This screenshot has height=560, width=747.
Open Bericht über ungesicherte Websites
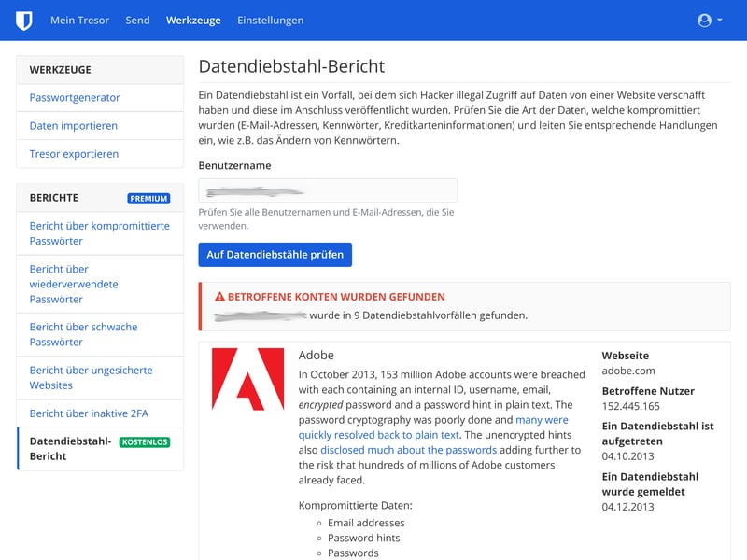(x=91, y=378)
